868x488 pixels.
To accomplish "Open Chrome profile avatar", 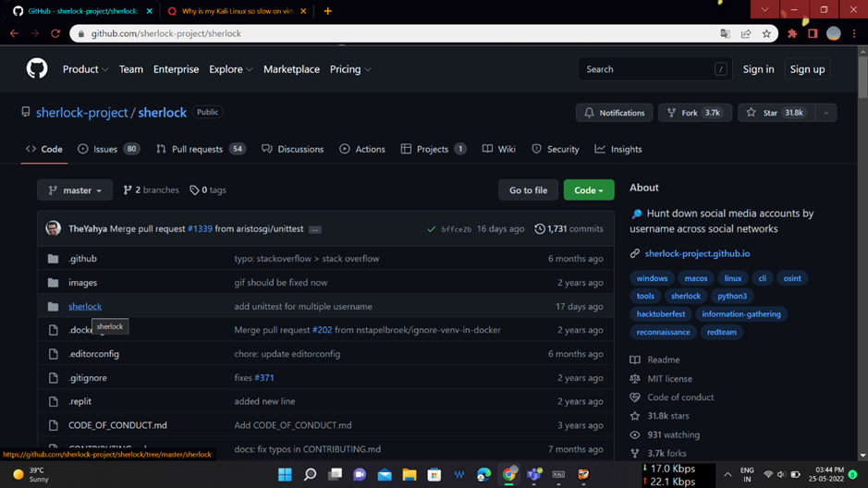I will 834,34.
